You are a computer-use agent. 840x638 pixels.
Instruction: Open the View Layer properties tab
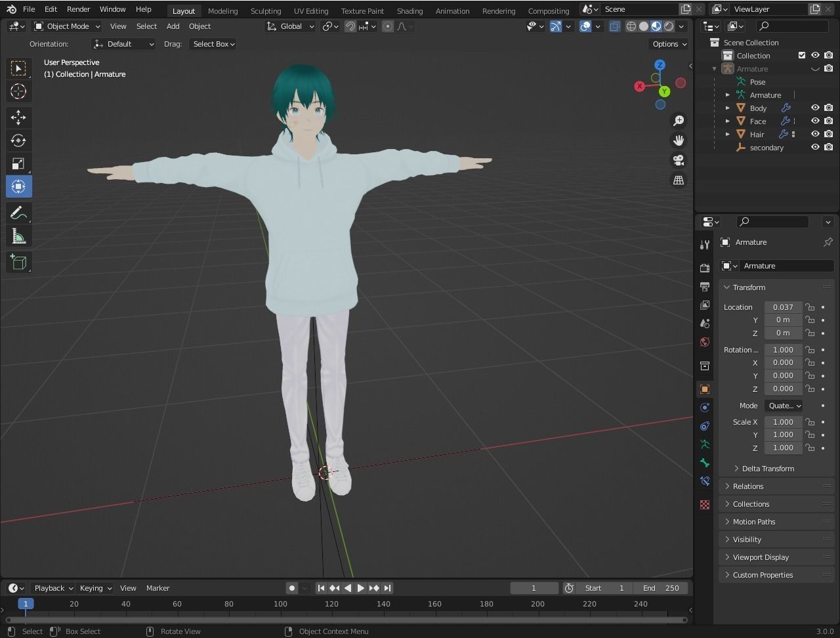pos(705,305)
